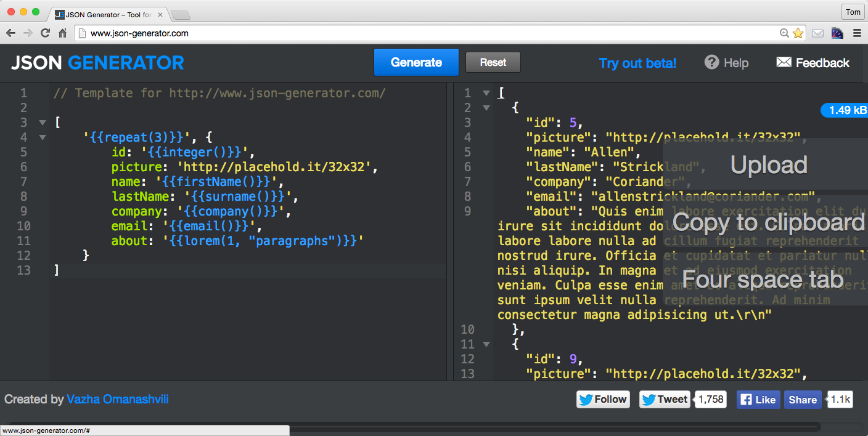868x436 pixels.
Task: Bookmark the page via the star icon
Action: pyautogui.click(x=796, y=33)
